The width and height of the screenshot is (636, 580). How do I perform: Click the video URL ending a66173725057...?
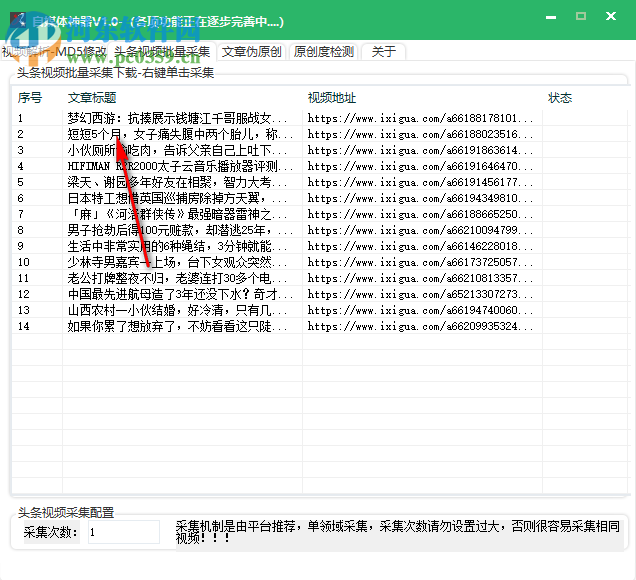(420, 262)
